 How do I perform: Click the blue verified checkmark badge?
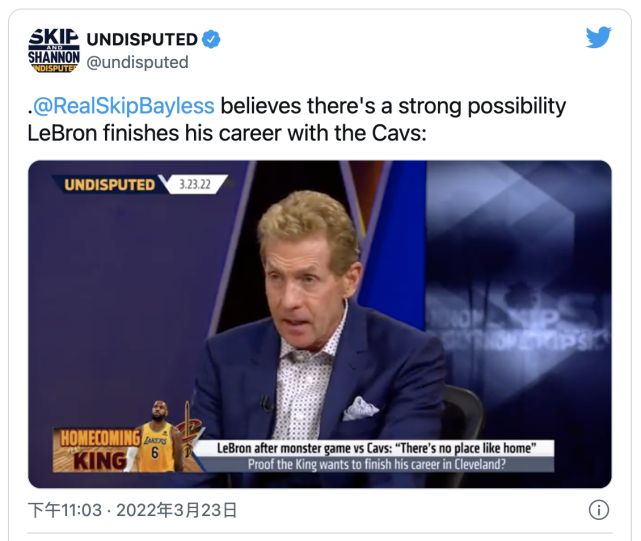pos(211,39)
